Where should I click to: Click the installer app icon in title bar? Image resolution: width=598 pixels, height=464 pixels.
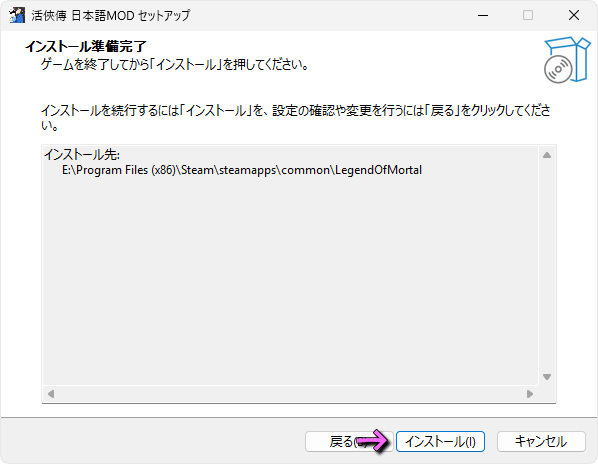coord(17,15)
